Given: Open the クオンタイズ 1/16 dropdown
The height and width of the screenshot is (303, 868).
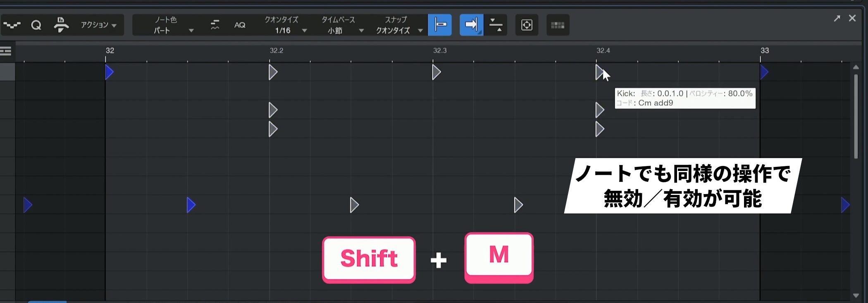Looking at the screenshot, I should (285, 25).
